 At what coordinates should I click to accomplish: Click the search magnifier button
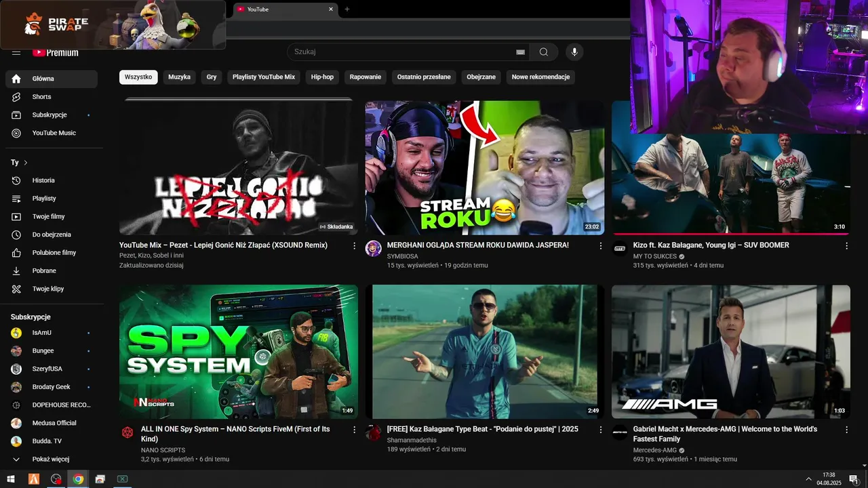(544, 52)
